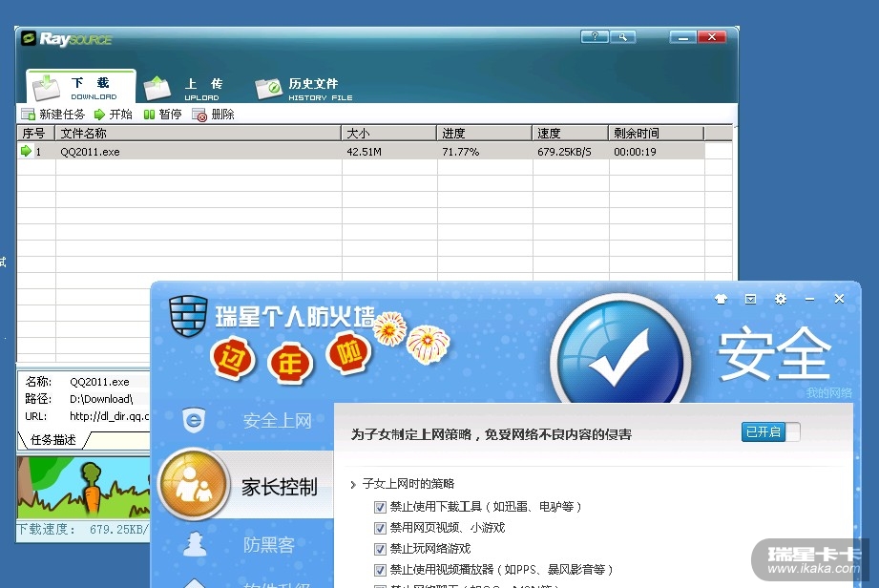Sort by the 文件名称 column header

[199, 134]
